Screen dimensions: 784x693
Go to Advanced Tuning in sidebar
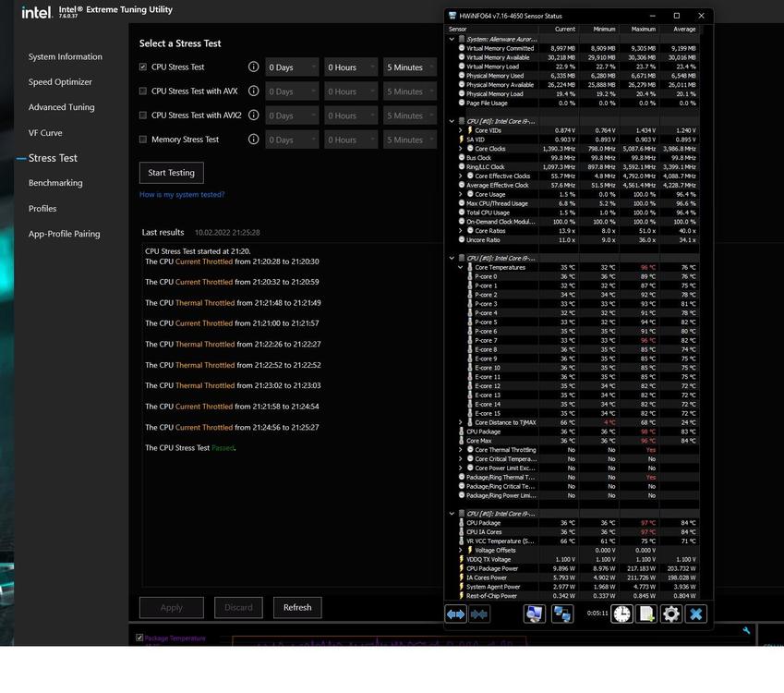(61, 107)
